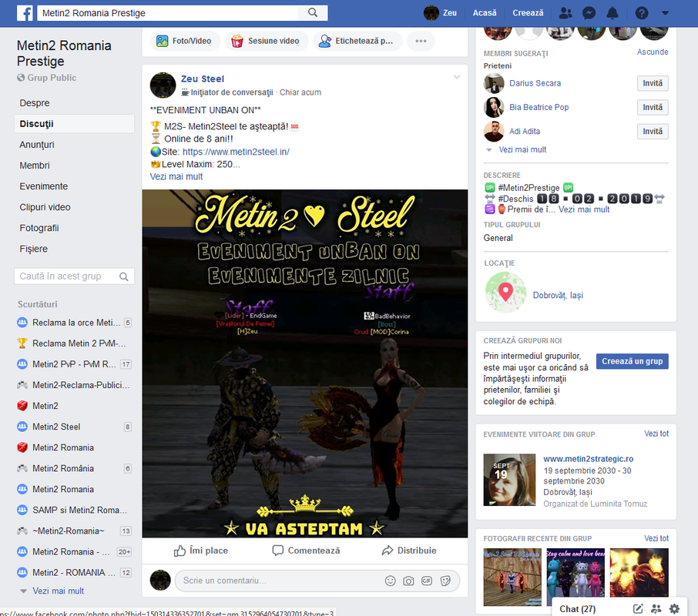Image resolution: width=698 pixels, height=616 pixels.
Task: Open ~Metin2-Romania~ shortcut
Action: 74,531
